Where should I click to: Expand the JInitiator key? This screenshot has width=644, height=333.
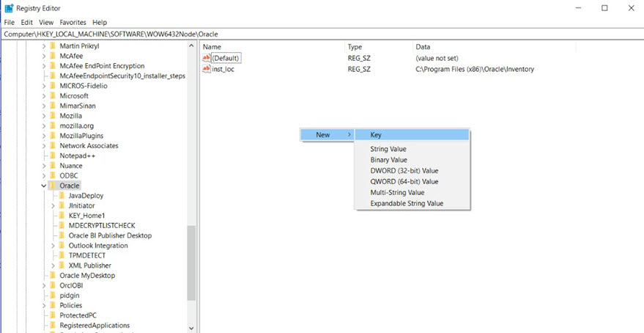tap(53, 205)
